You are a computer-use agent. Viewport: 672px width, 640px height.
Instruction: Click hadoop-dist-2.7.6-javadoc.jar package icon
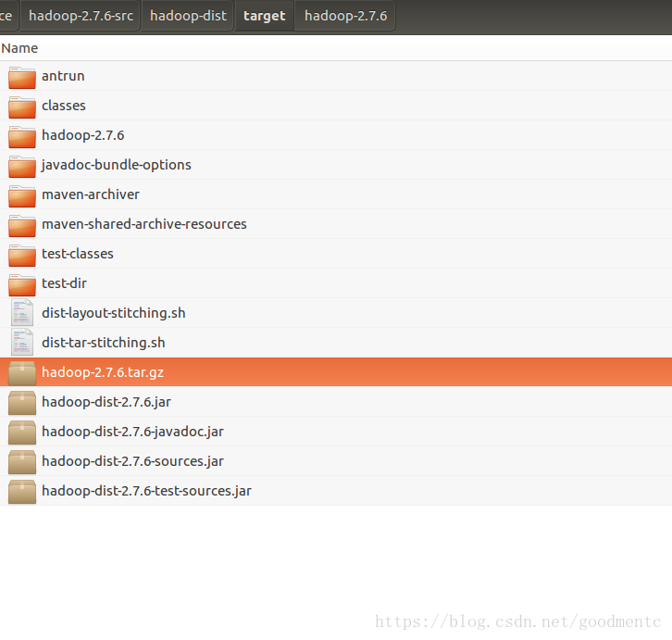[x=22, y=432]
